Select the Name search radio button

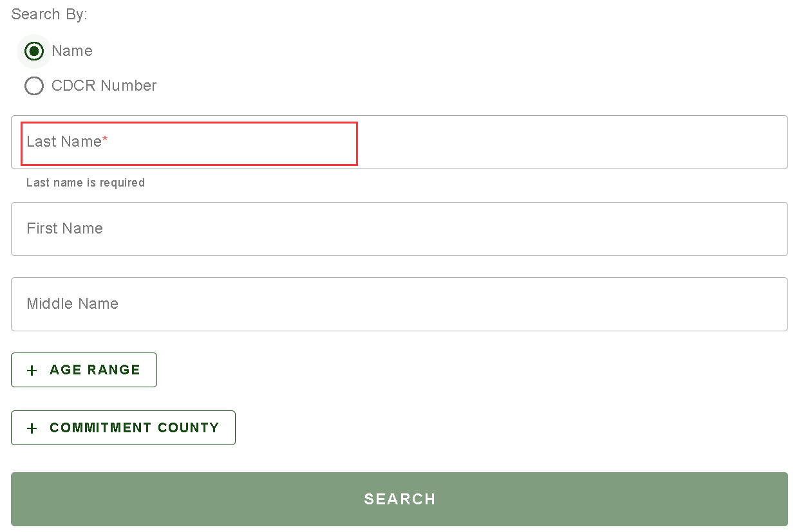33,51
